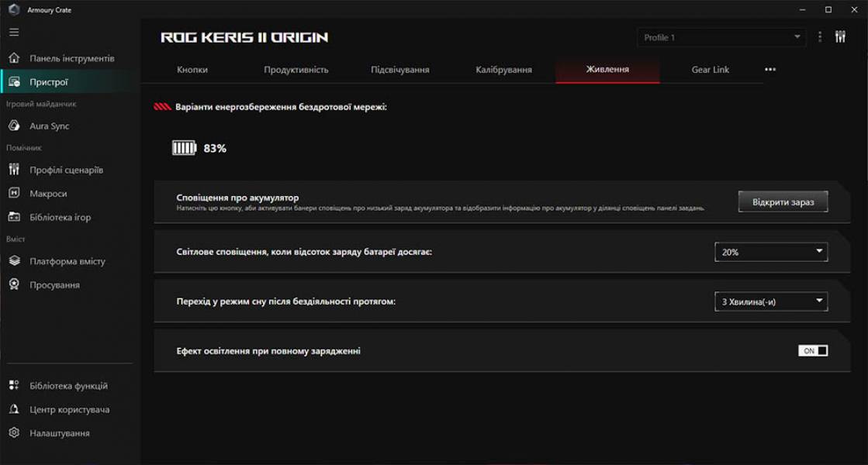Open the Калібрування tab
This screenshot has height=465, width=868.
[x=504, y=69]
